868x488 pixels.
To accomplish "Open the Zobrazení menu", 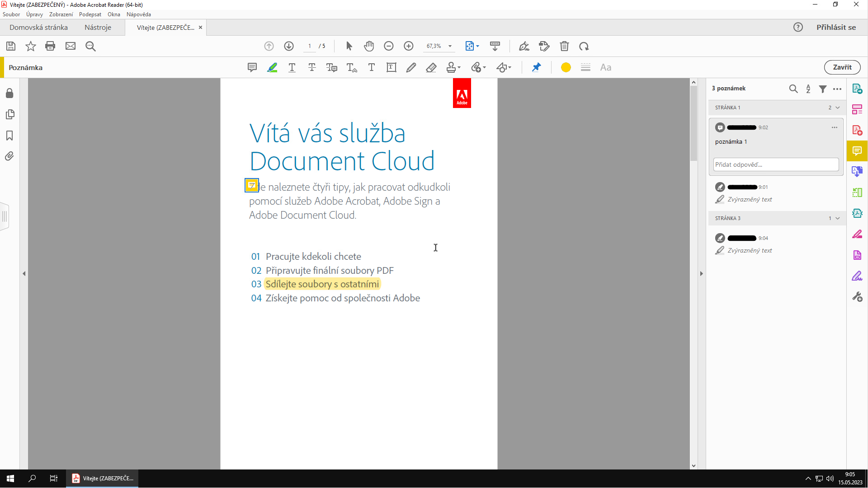I will (x=61, y=14).
